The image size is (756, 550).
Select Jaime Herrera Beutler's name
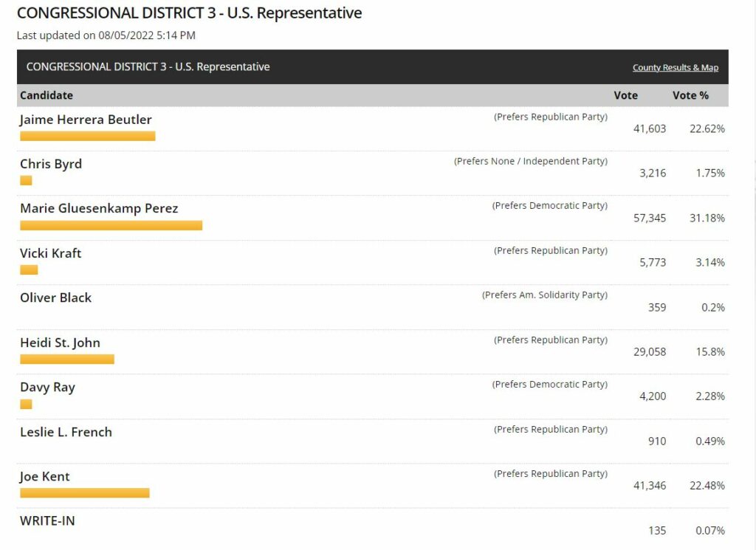(x=86, y=120)
